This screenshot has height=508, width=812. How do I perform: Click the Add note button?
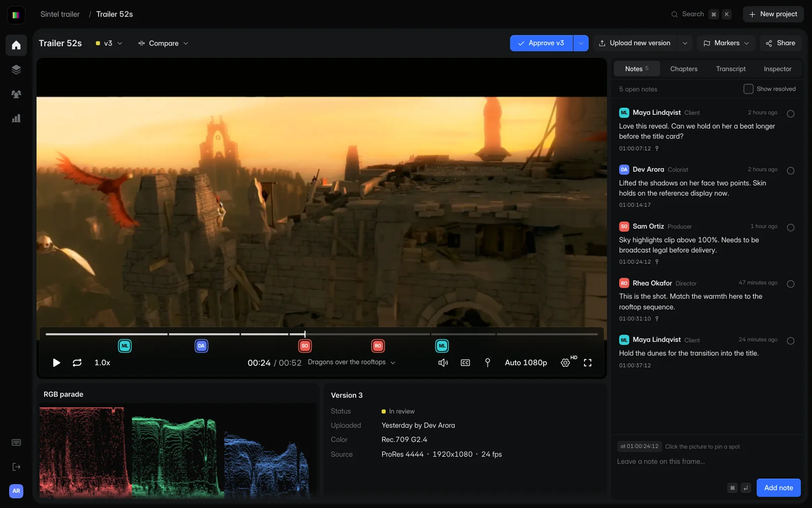[779, 488]
